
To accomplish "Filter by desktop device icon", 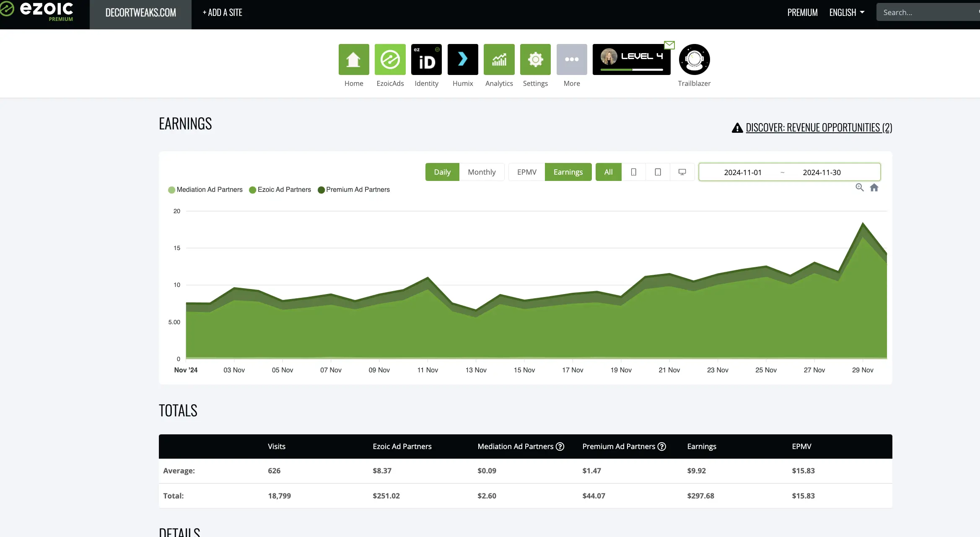I will click(x=682, y=172).
